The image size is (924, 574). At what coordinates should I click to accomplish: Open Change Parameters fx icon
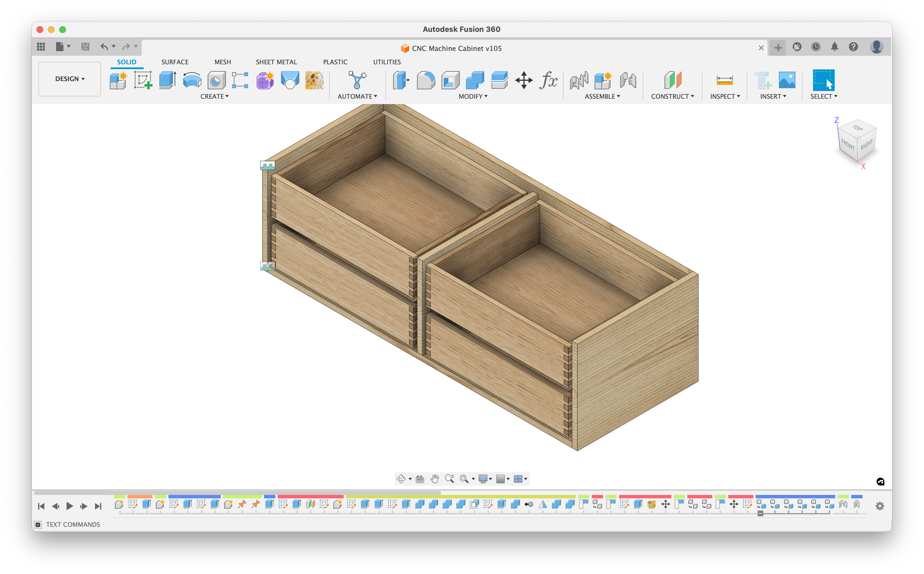point(548,80)
